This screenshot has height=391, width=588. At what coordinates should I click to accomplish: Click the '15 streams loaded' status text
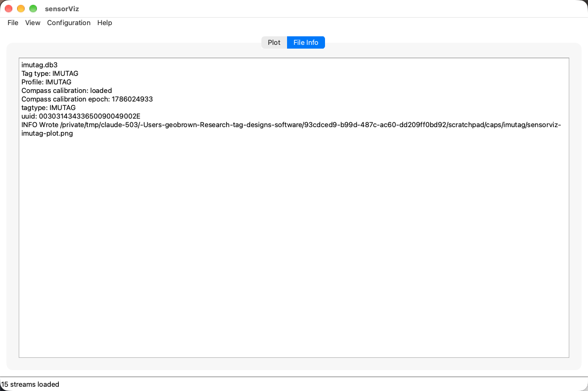[30, 384]
